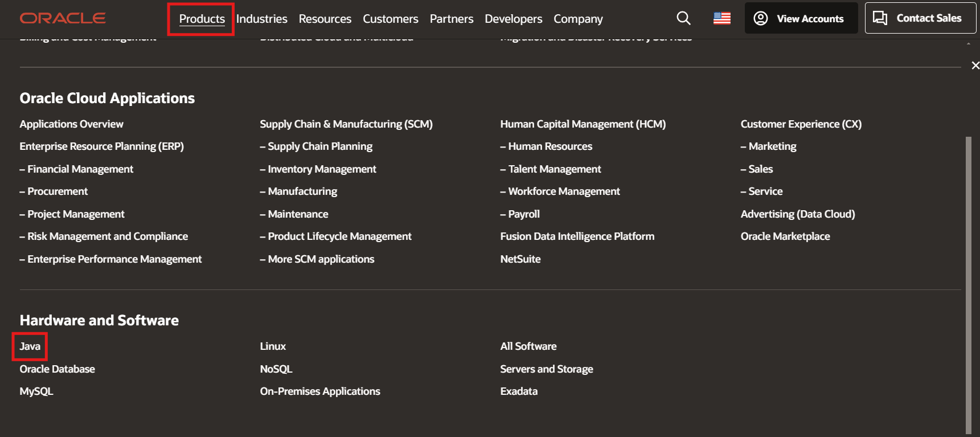Click the menu panel vertical scrollbar
Screen dimensions: 980x437
[x=968, y=285]
